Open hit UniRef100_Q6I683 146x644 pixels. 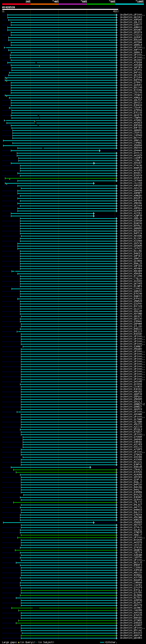click(131, 60)
